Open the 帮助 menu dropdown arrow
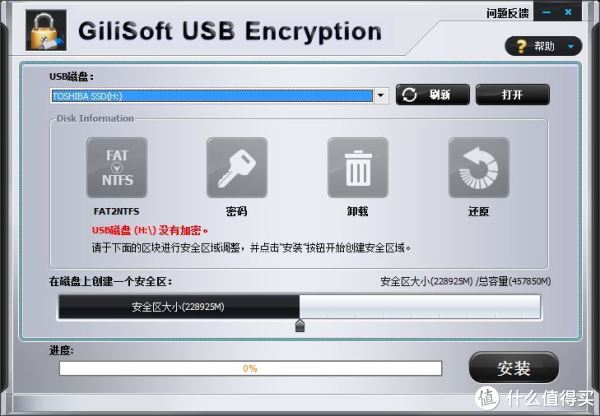600x416 pixels. pyautogui.click(x=571, y=47)
